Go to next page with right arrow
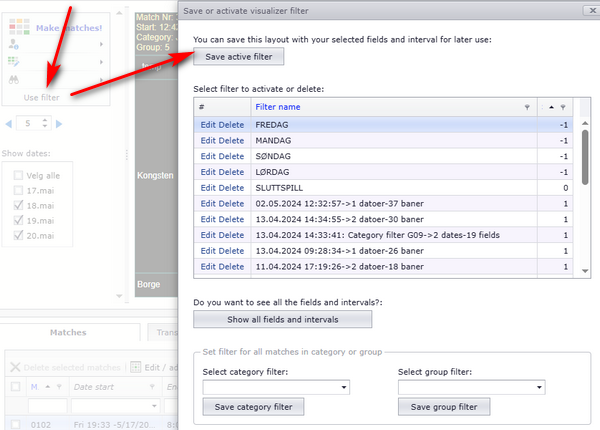The image size is (600, 430). point(59,124)
